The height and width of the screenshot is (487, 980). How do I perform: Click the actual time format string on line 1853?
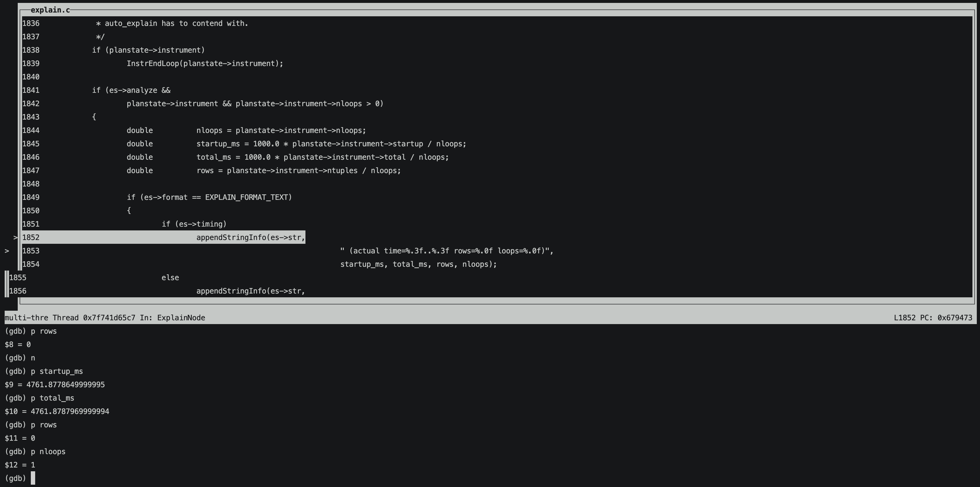click(447, 251)
